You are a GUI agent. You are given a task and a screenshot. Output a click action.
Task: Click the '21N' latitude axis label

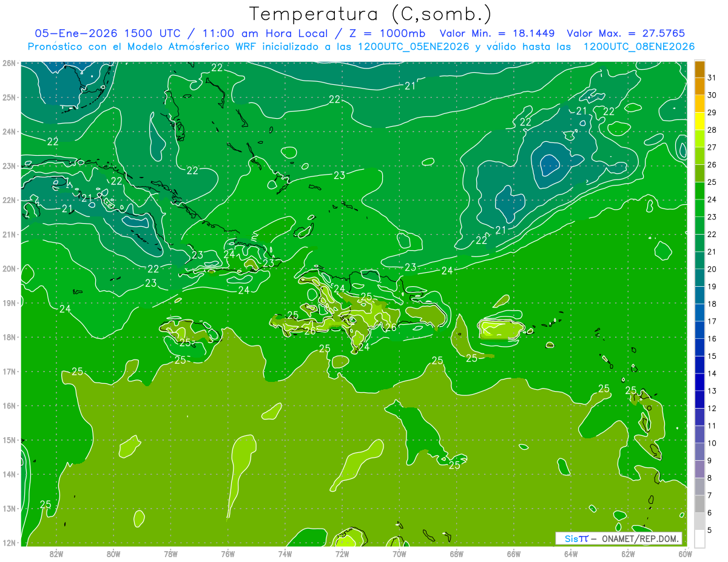(x=9, y=234)
